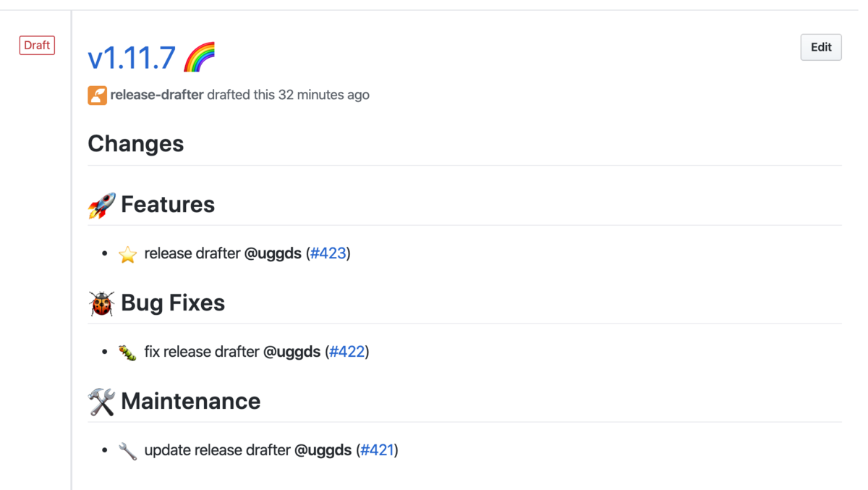Click the caterpillar icon before fix release drafter
868x490 pixels.
[127, 352]
